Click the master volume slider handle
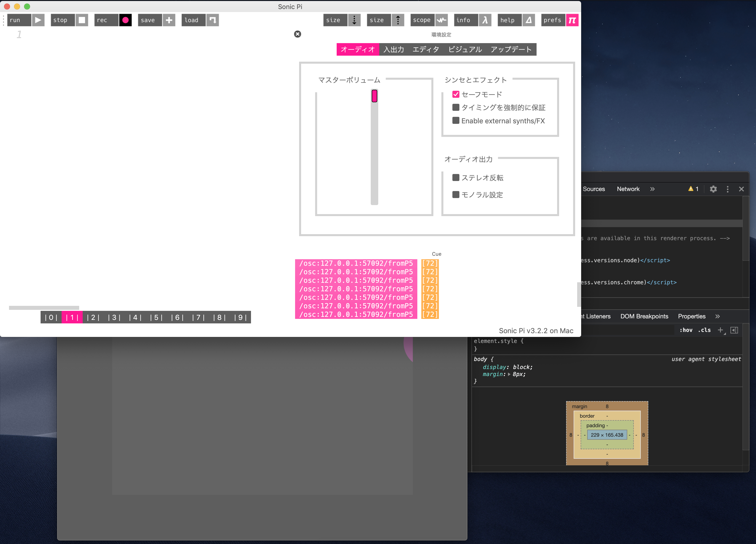The image size is (756, 544). [374, 96]
